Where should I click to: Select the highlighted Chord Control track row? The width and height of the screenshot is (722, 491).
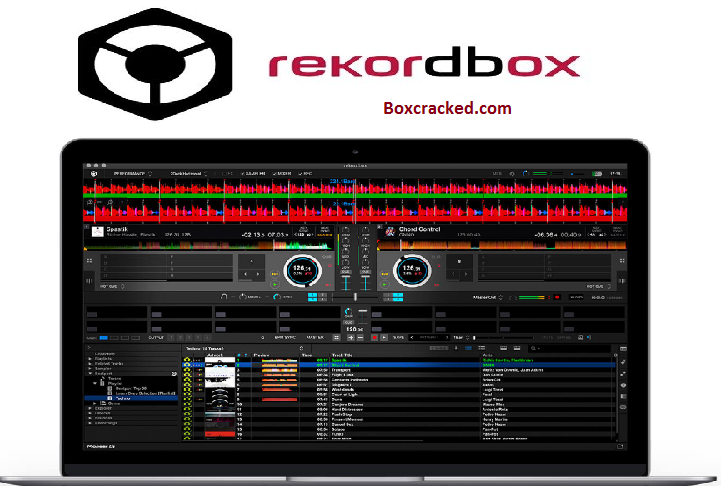[399, 365]
